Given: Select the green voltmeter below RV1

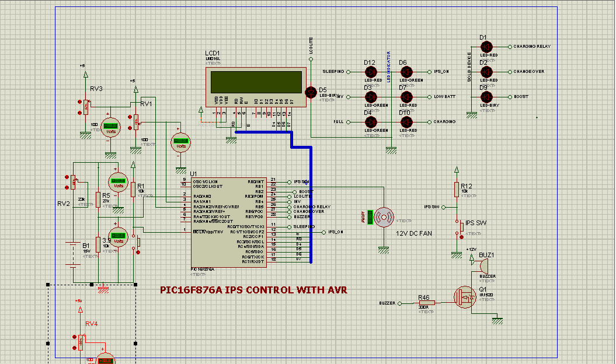Looking at the screenshot, I should (180, 142).
